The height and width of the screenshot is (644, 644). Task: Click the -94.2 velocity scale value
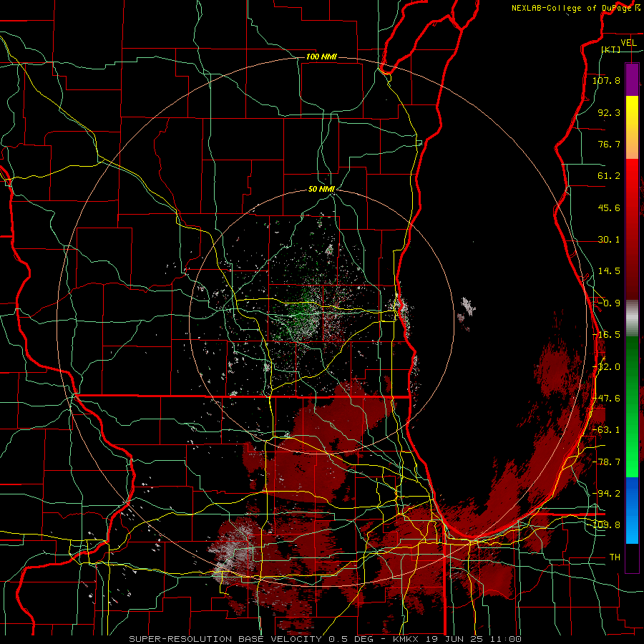click(x=606, y=494)
